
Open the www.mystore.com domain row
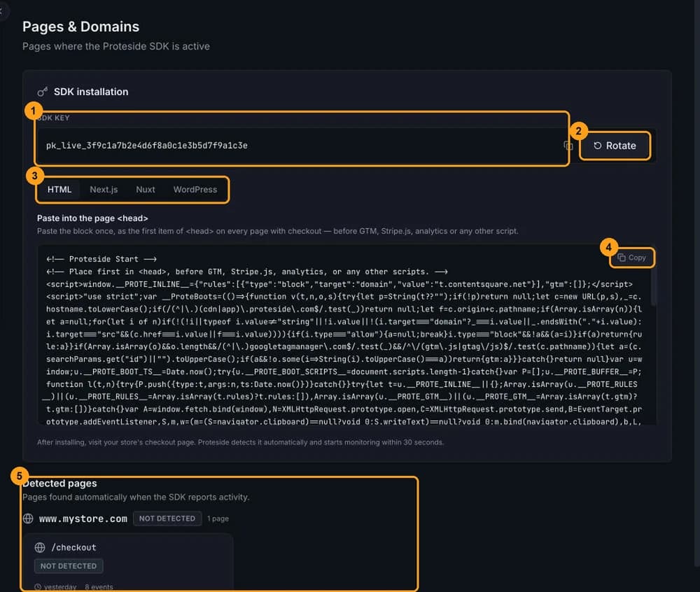(x=127, y=519)
